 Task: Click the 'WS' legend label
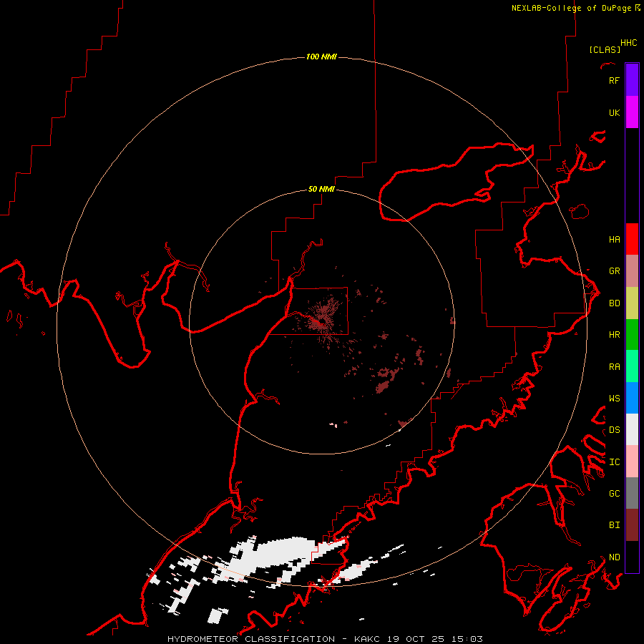tap(614, 399)
